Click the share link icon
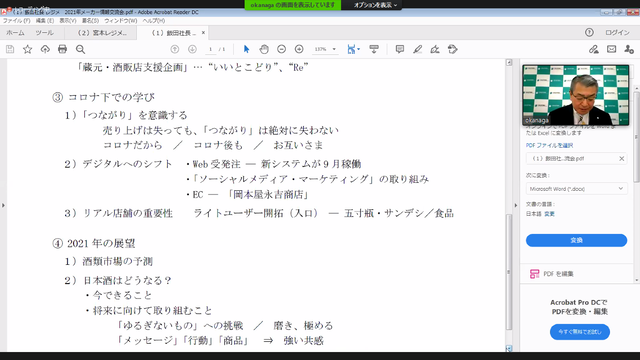This screenshot has width=640, height=360. tap(594, 49)
